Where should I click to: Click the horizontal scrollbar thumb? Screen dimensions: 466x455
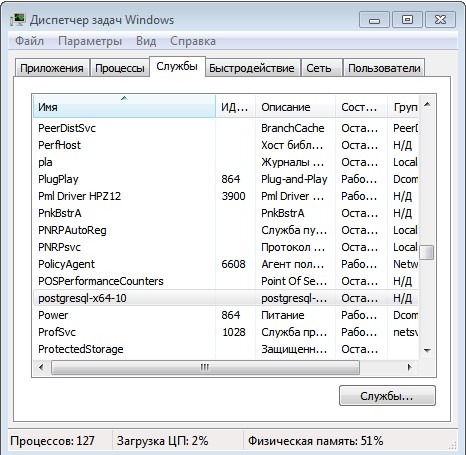coord(205,368)
